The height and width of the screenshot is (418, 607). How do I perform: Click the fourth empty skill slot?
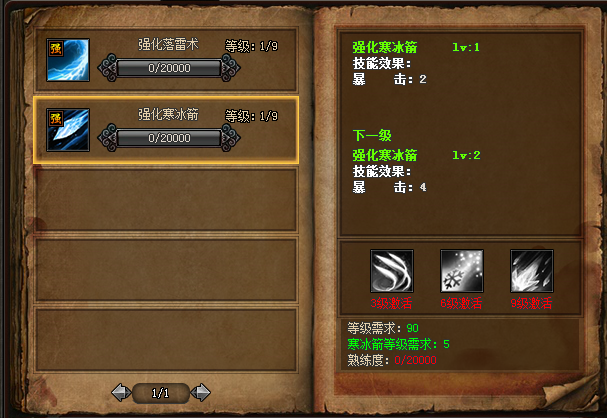click(x=166, y=270)
